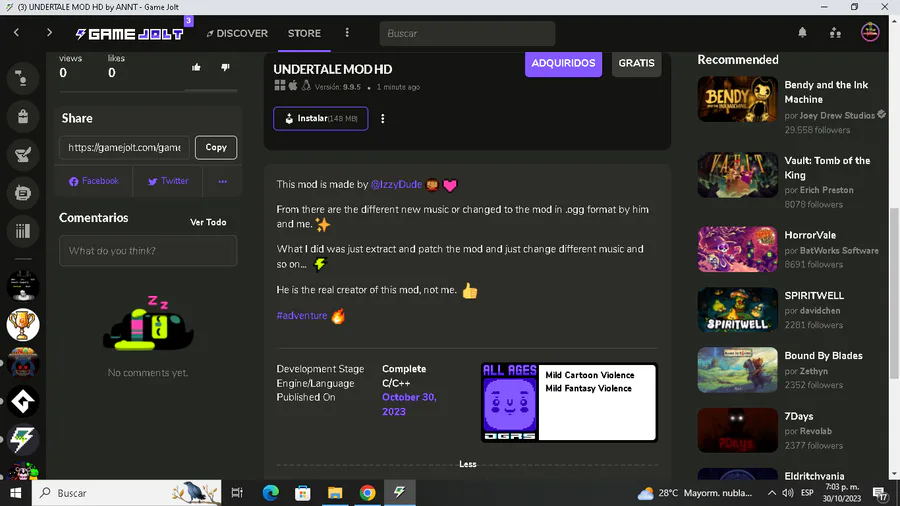The height and width of the screenshot is (506, 900).
Task: Open the Windows Start menu
Action: click(x=15, y=493)
